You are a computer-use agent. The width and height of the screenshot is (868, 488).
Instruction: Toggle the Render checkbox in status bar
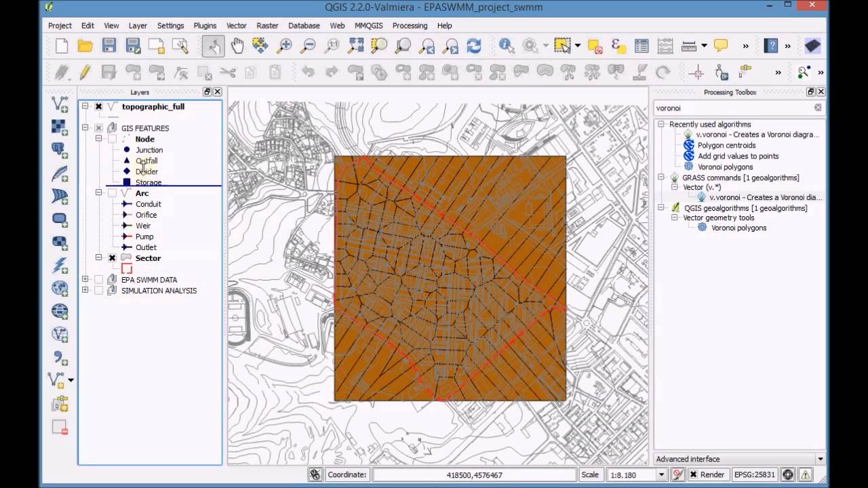click(692, 474)
